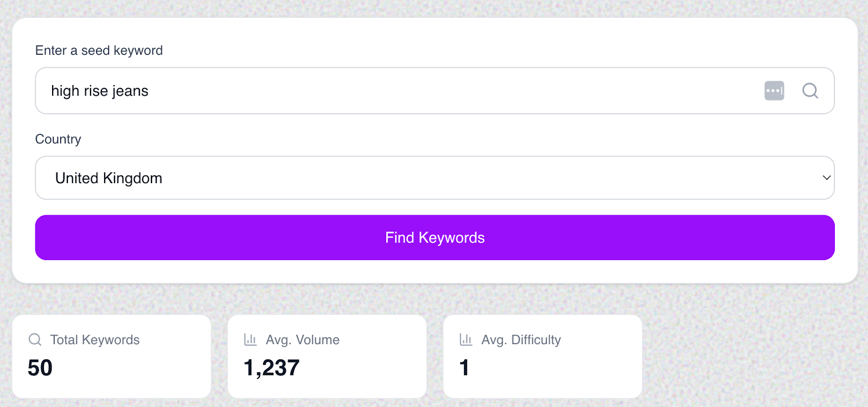Click the 'Enter a seed keyword' label

pyautogui.click(x=99, y=50)
